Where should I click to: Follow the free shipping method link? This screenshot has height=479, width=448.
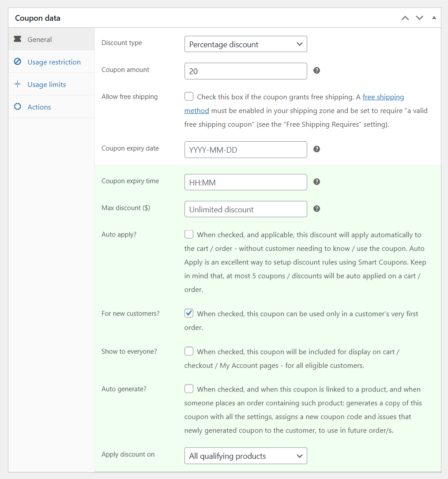click(383, 97)
